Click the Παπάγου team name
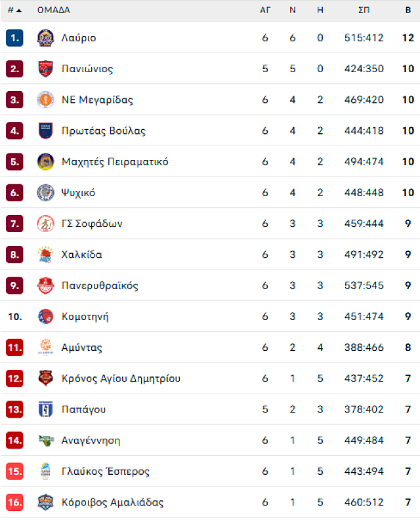Viewport: 420px width, 522px height. (x=83, y=409)
